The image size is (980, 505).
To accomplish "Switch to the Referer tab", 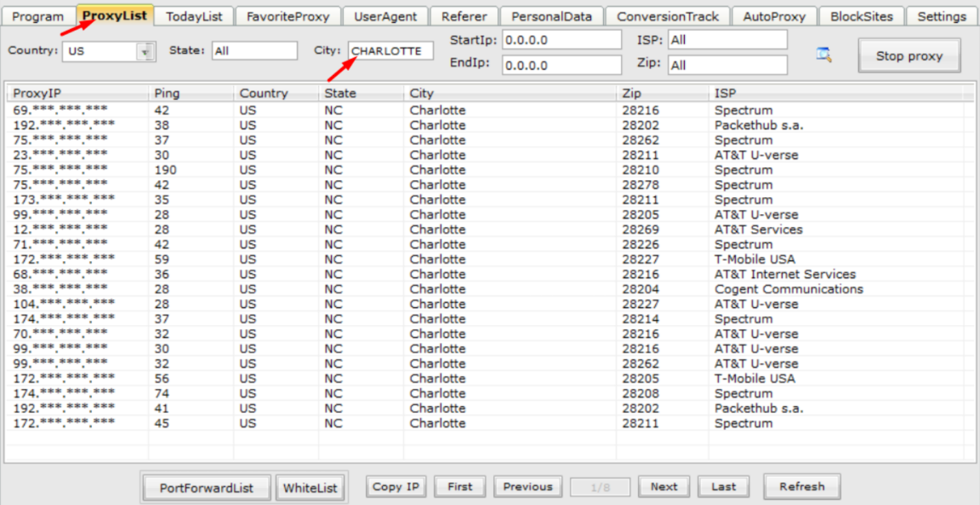I will (x=464, y=16).
